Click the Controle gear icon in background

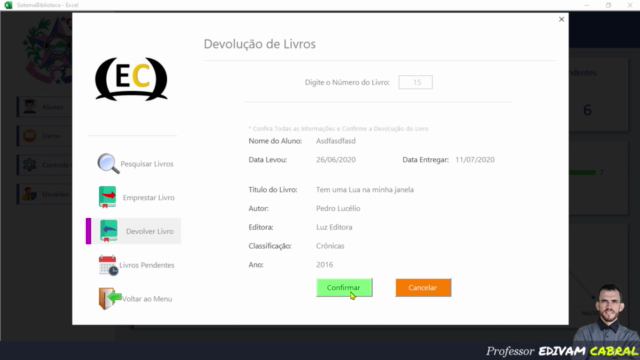(29, 165)
